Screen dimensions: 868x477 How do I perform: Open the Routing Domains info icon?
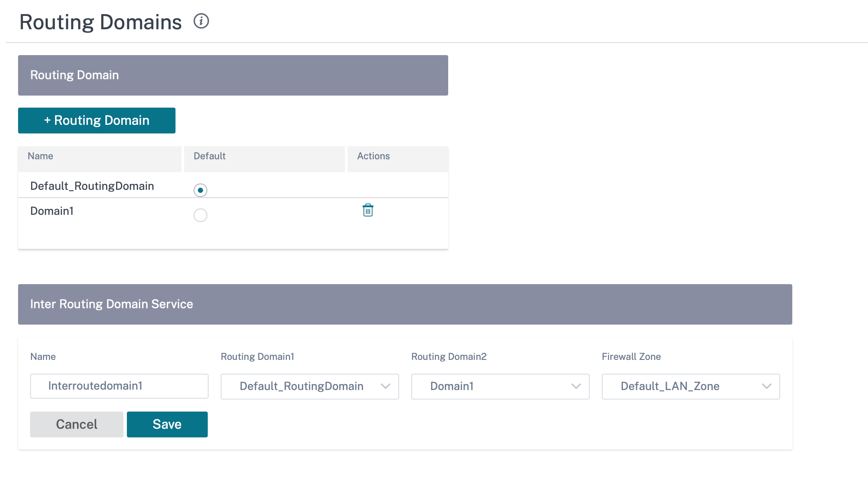tap(201, 21)
